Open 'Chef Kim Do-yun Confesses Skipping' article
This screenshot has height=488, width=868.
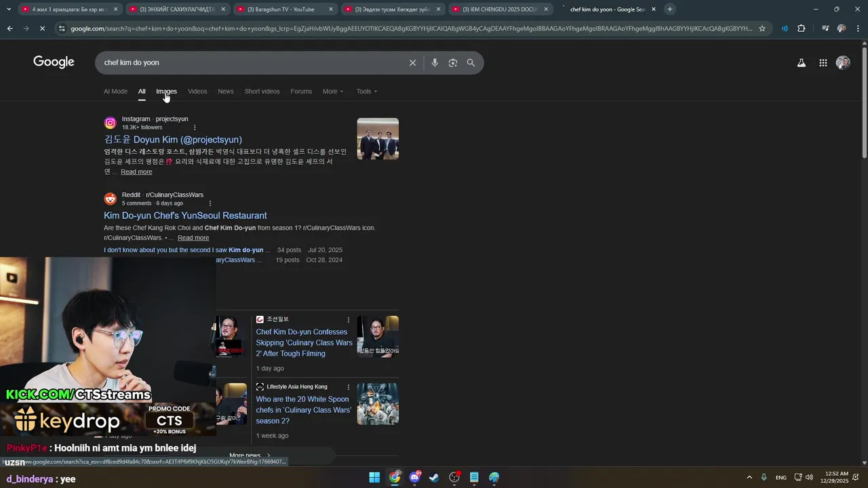click(304, 343)
